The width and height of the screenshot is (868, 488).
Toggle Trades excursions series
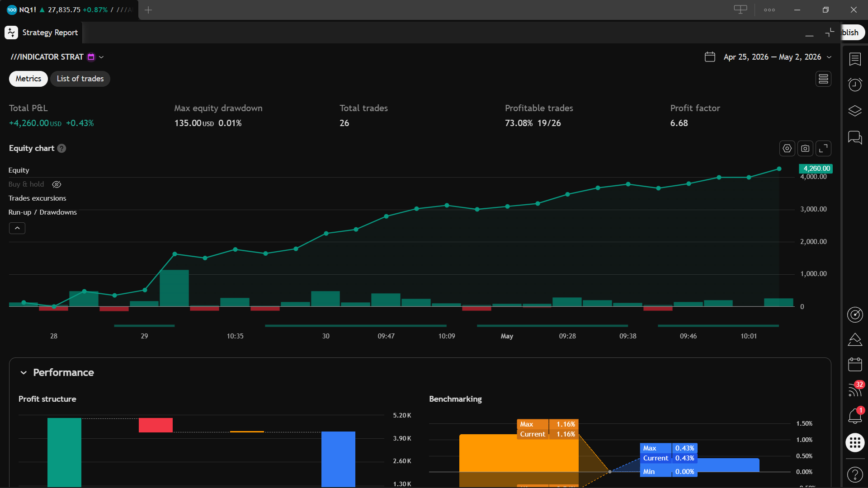point(37,198)
